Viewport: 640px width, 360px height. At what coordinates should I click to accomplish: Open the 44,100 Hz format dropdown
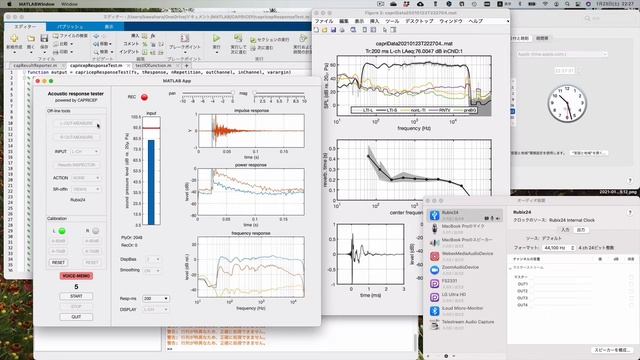(x=559, y=248)
